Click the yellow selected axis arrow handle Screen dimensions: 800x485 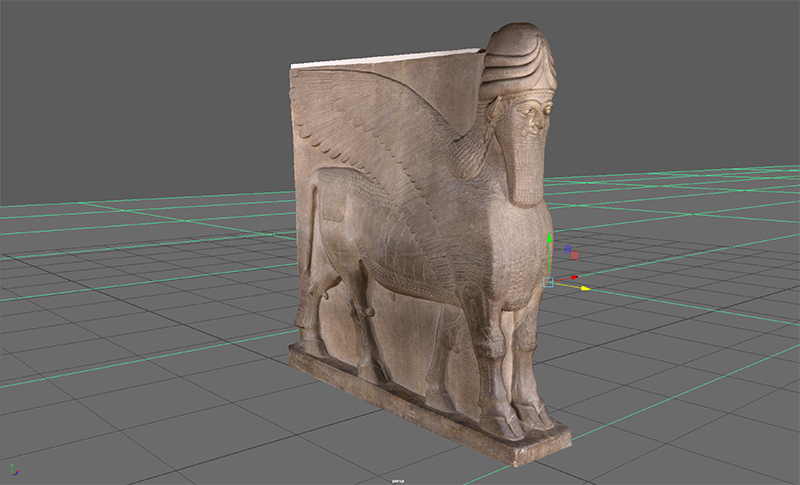(585, 289)
